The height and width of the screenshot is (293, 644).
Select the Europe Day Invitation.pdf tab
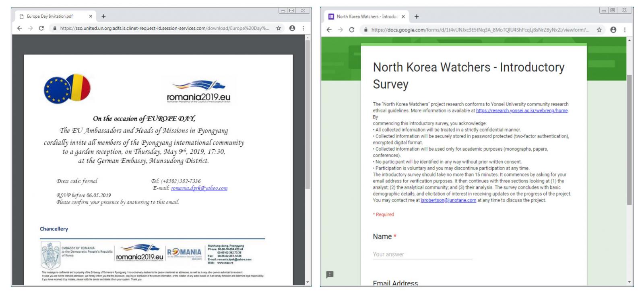pyautogui.click(x=56, y=16)
